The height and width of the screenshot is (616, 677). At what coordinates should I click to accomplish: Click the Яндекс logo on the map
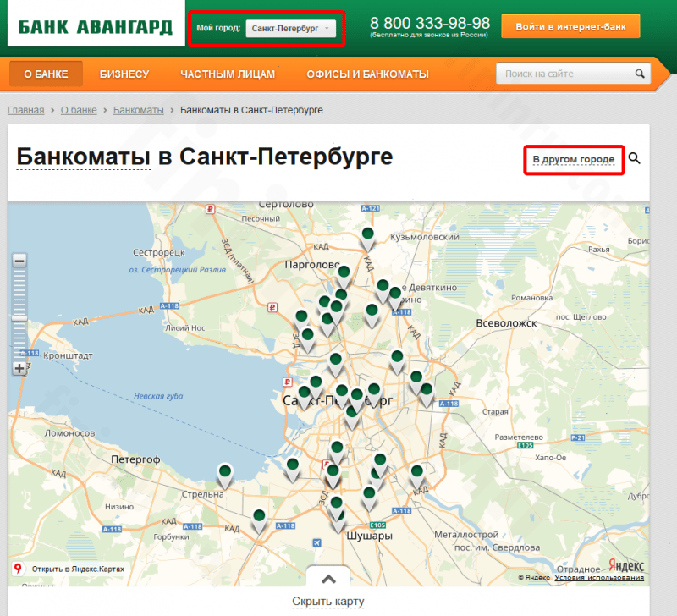point(626,565)
